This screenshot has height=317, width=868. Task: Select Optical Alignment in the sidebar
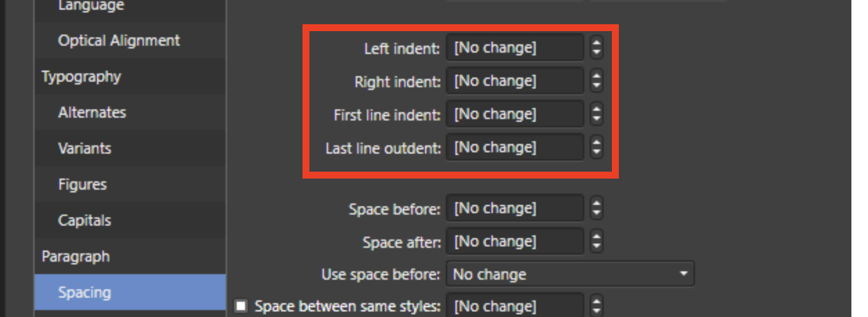[x=118, y=41]
